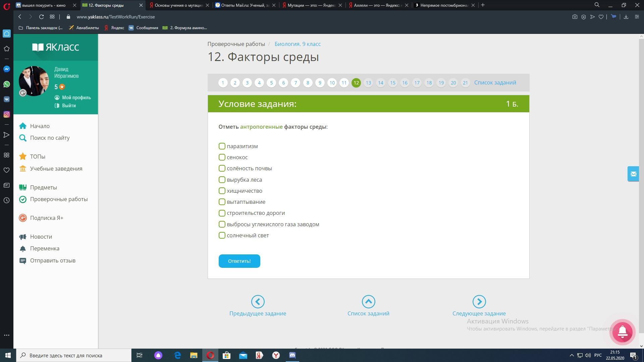Open the mail envelope side widget

633,174
